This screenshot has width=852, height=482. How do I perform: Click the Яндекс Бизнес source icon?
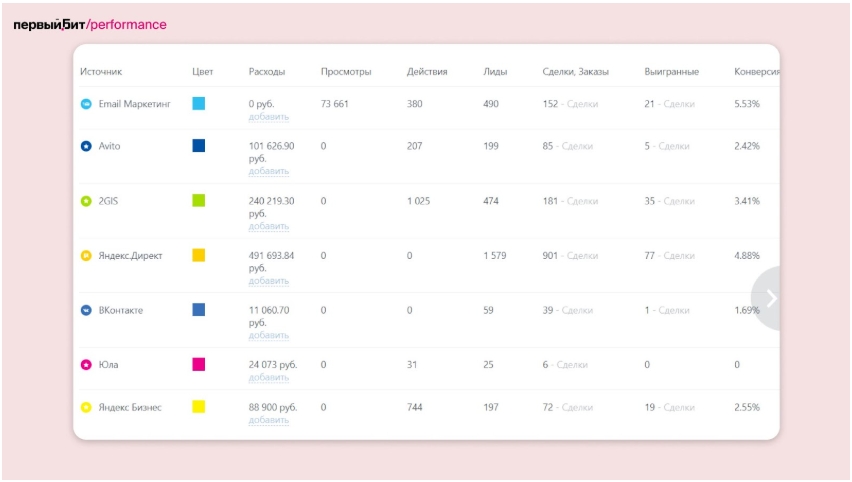(x=86, y=407)
